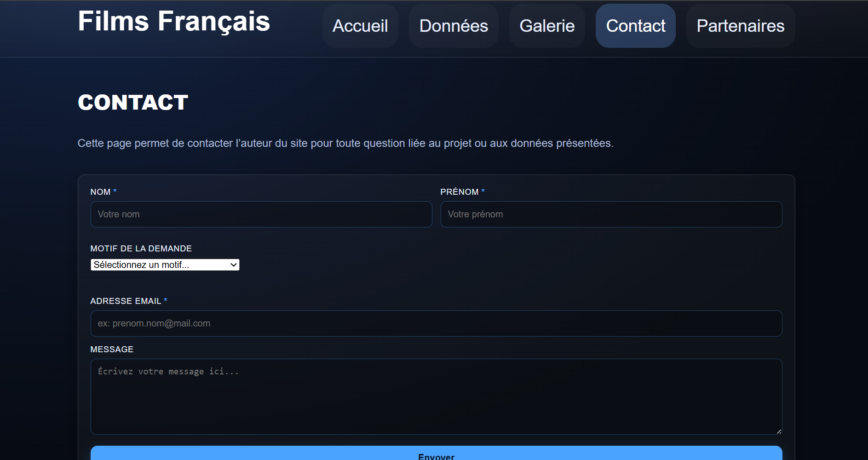The height and width of the screenshot is (460, 868).
Task: Select the Adresse Email input box
Action: point(436,323)
